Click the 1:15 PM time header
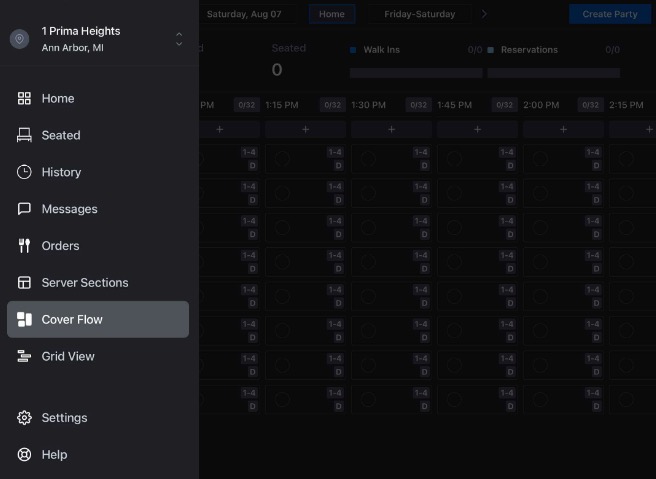 282,105
